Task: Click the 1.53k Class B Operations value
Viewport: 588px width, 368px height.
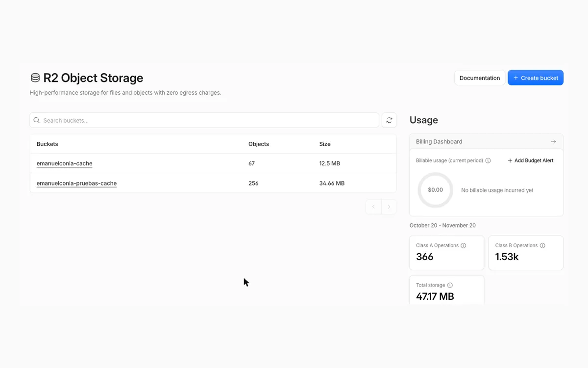Action: [507, 257]
